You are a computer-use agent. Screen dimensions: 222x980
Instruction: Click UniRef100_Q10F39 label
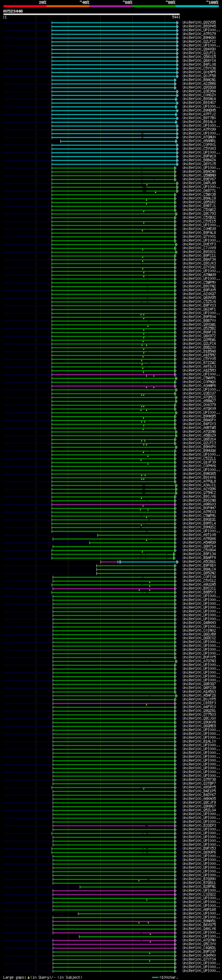[199, 462]
